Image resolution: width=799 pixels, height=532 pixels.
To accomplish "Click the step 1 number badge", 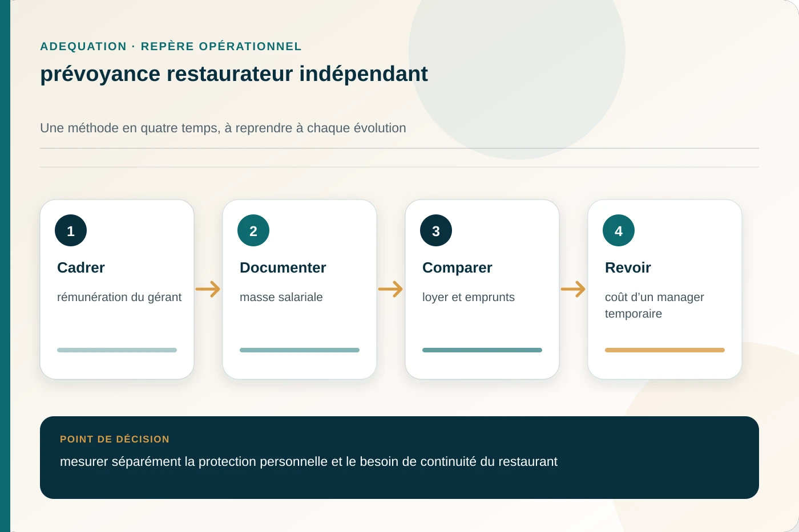I will (x=71, y=230).
